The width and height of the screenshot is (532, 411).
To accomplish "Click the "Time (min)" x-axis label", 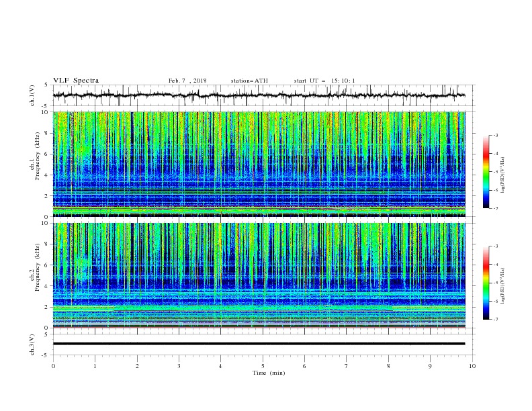I will 269,373.
